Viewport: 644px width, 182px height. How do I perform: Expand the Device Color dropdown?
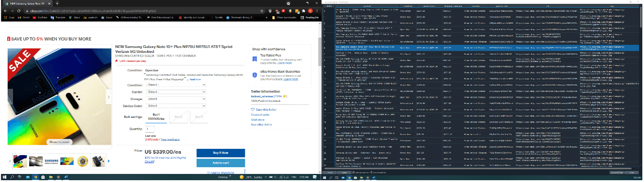click(x=175, y=106)
